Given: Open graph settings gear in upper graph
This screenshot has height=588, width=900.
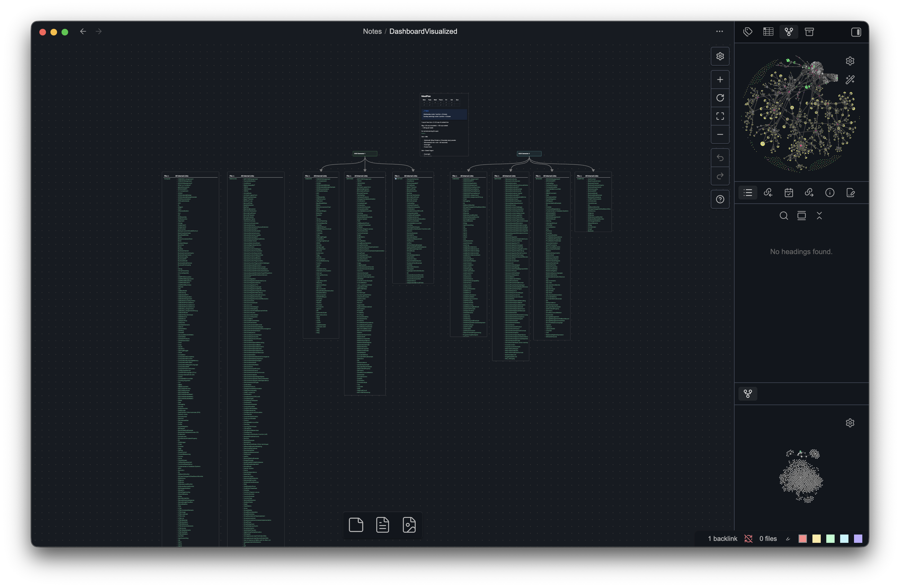Looking at the screenshot, I should (850, 61).
